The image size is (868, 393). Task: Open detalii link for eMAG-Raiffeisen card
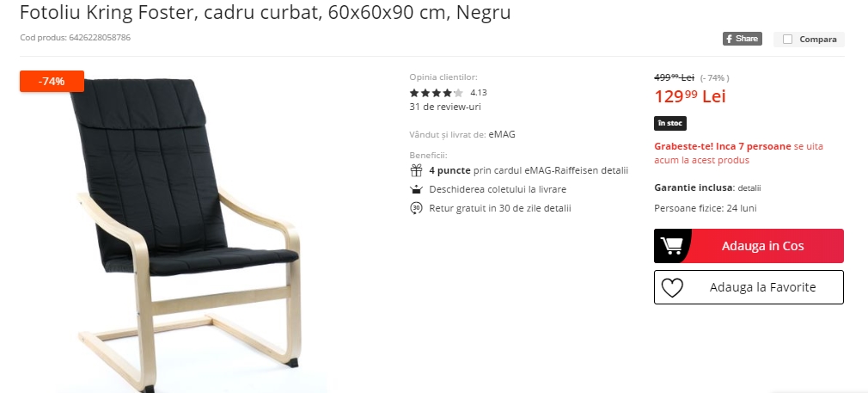[616, 171]
